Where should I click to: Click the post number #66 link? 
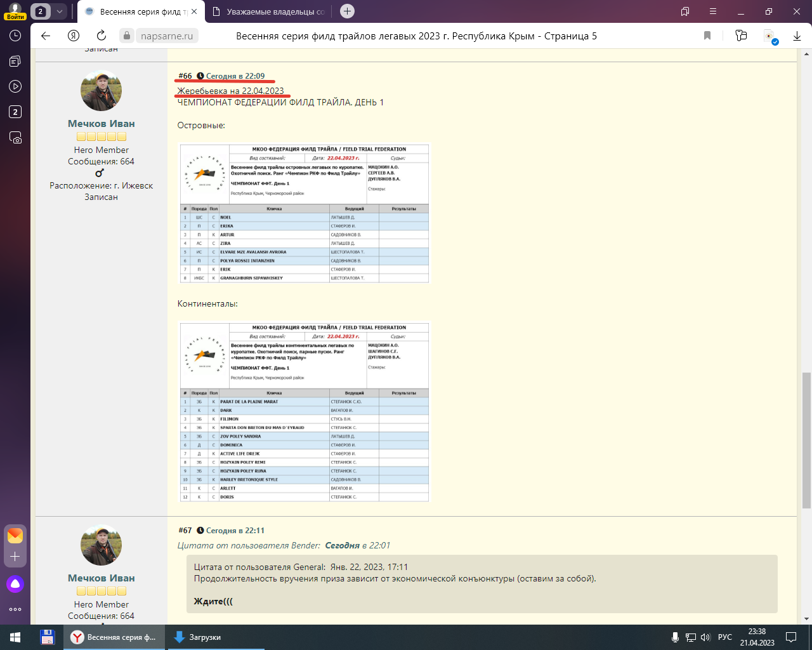[x=185, y=76]
